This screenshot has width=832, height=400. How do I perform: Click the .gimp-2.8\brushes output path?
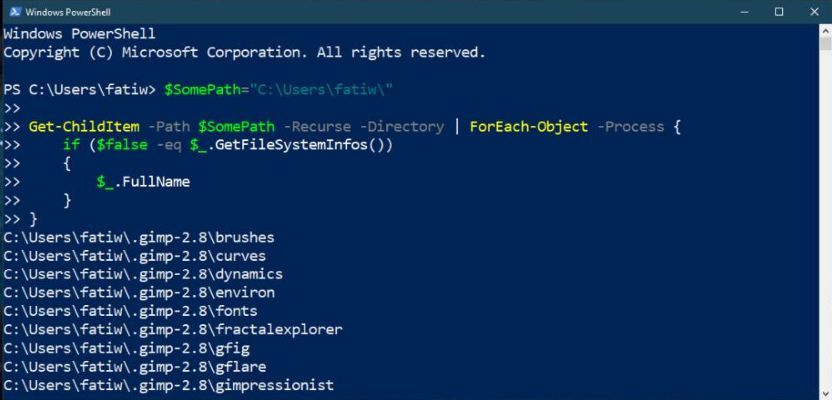pyautogui.click(x=139, y=237)
